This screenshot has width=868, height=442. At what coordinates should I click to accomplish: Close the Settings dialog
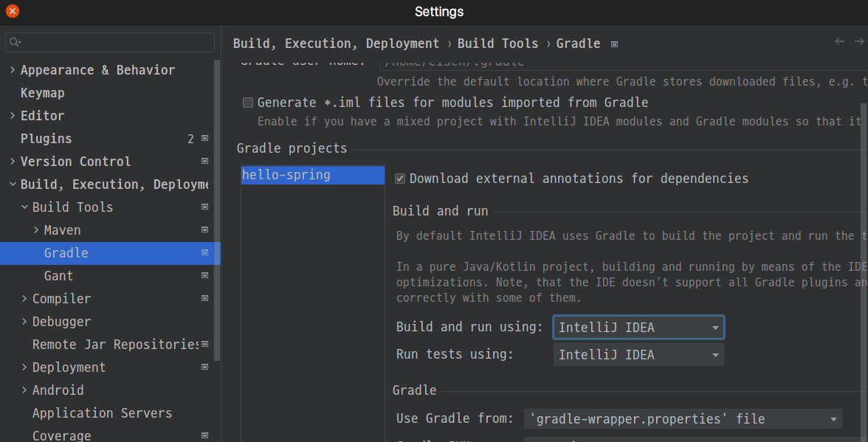click(12, 11)
